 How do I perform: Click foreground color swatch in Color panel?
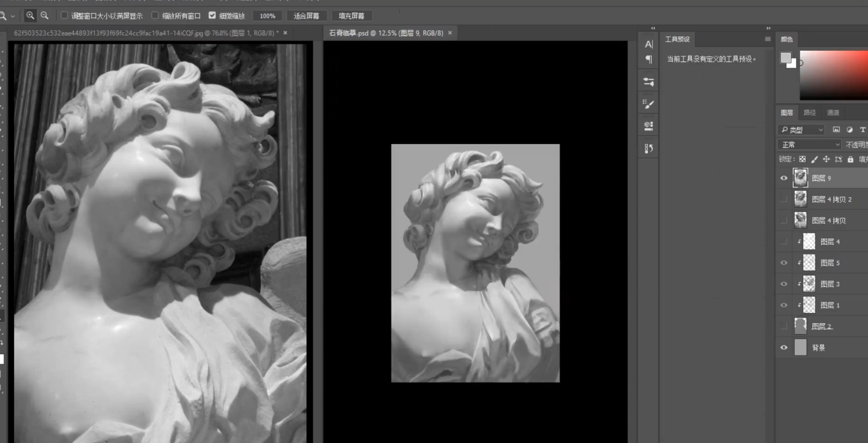pos(785,57)
